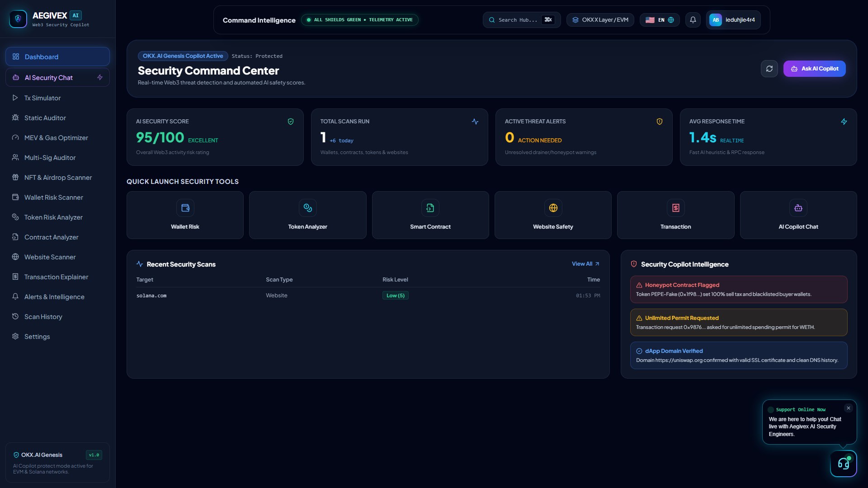Click the Smart Contract quick launch icon

tap(430, 208)
